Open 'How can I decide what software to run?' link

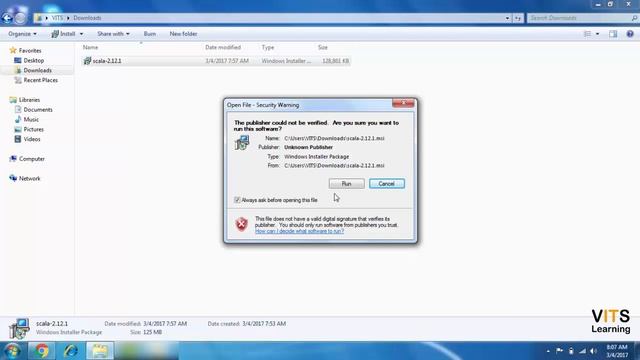299,231
